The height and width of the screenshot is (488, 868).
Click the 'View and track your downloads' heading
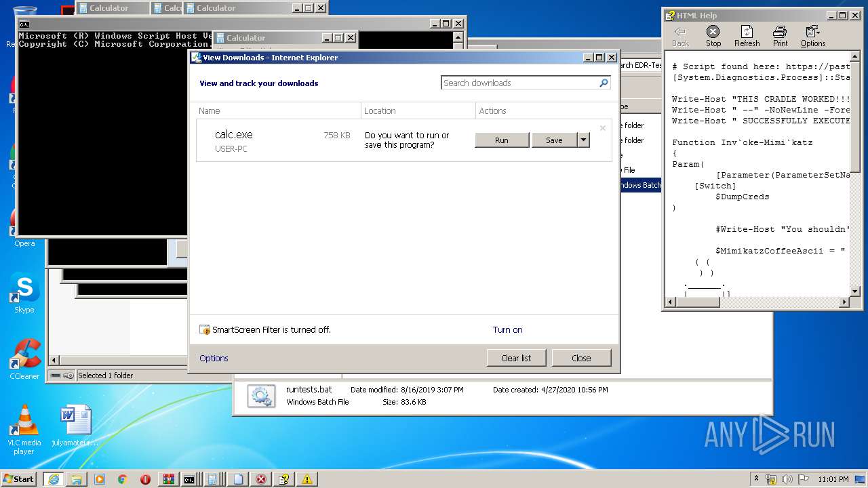point(258,83)
